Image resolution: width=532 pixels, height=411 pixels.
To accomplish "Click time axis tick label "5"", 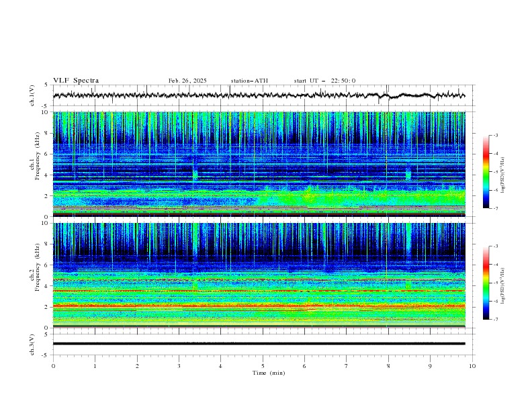I will [263, 366].
